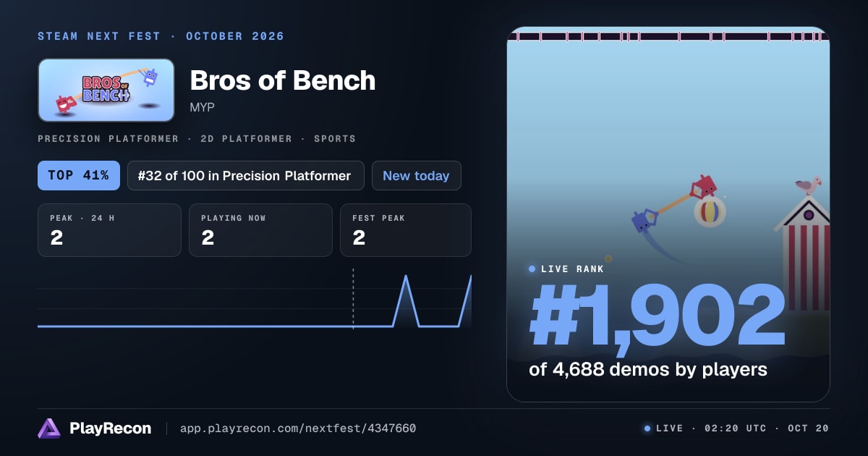
Task: Click the PlayRecon brand name
Action: click(x=111, y=428)
